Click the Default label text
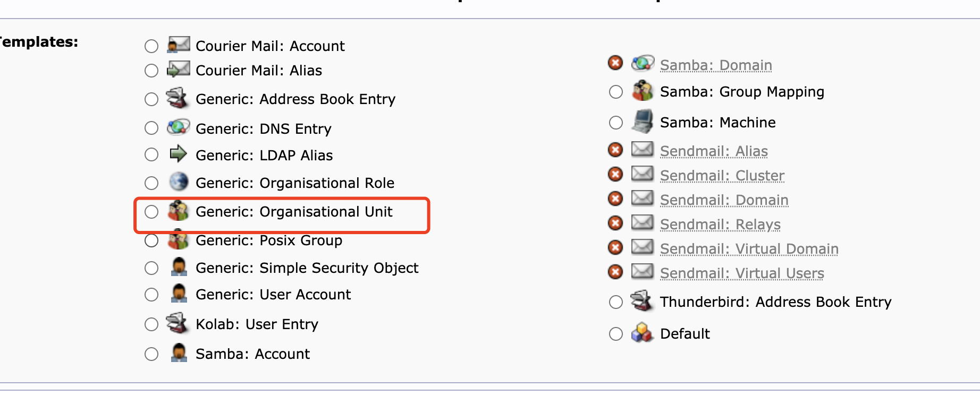This screenshot has height=396, width=980. tap(685, 334)
